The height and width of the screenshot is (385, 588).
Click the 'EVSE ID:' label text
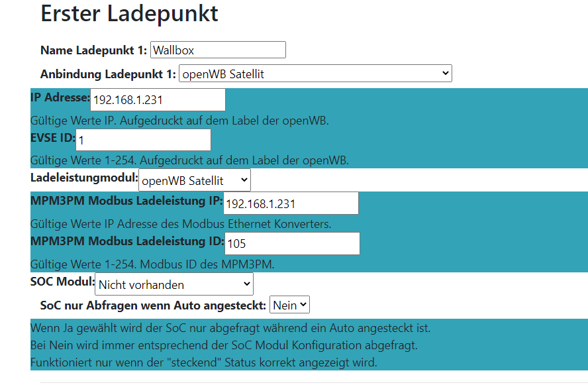point(53,137)
